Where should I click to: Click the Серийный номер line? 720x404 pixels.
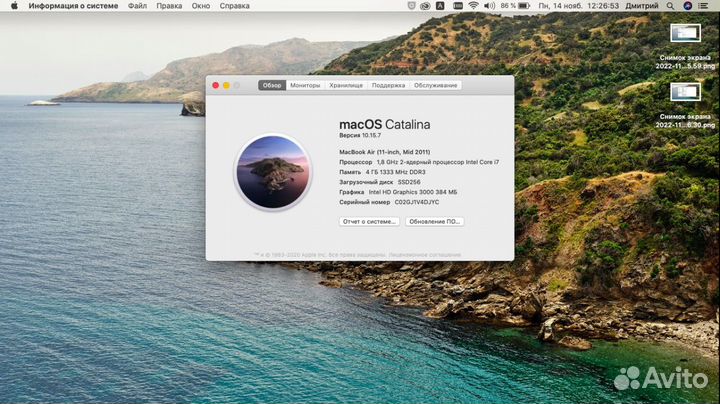389,202
